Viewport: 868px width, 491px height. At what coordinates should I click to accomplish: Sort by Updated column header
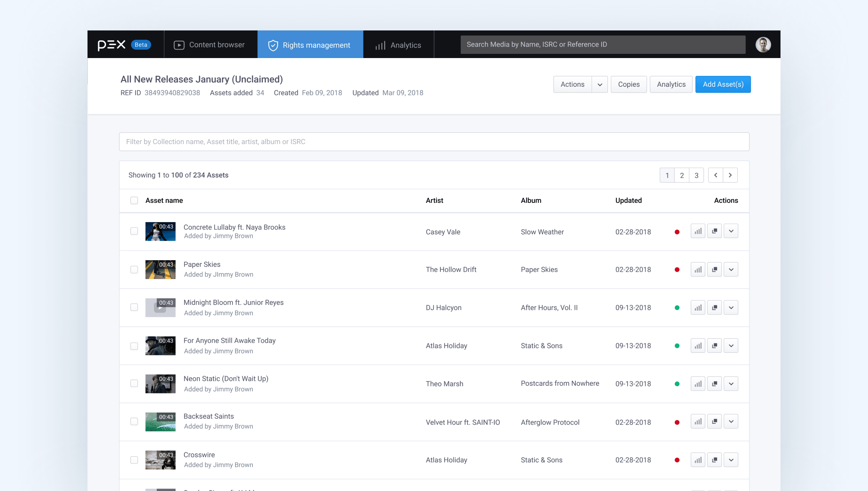(628, 200)
